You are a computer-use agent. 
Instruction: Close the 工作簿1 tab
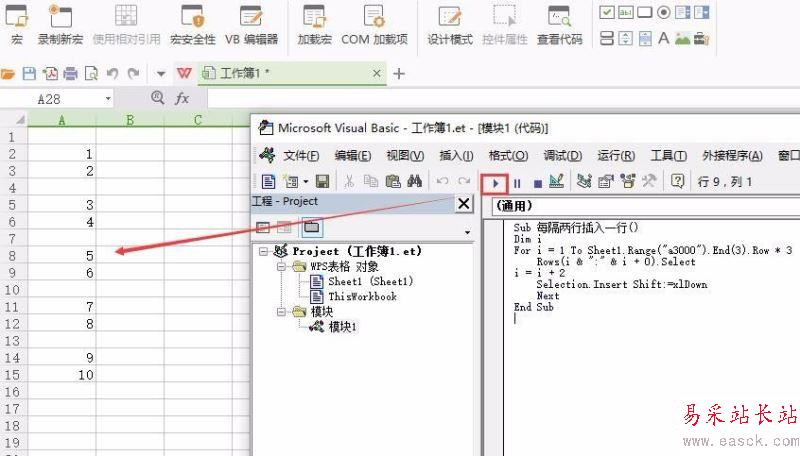(x=377, y=73)
